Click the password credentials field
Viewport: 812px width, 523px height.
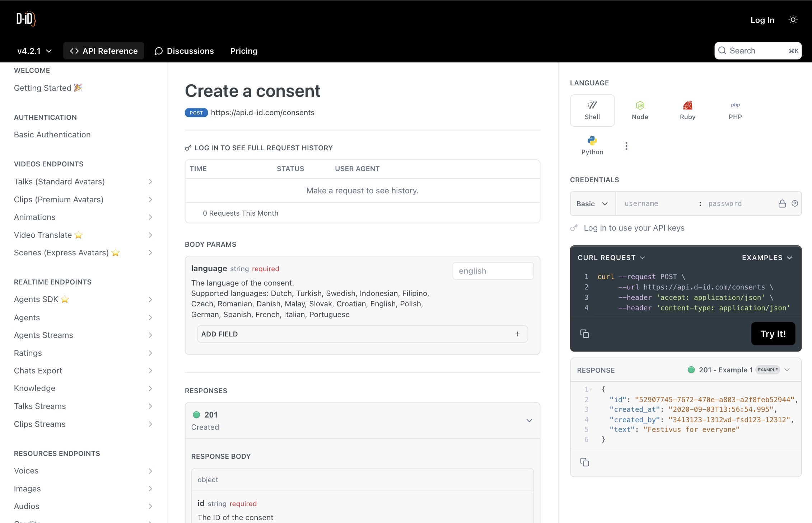(x=739, y=203)
